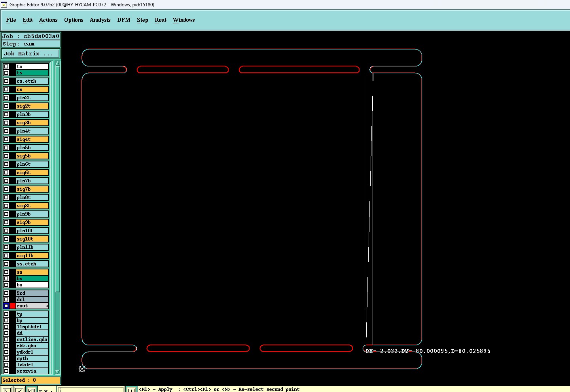Open the Rout menu
Viewport: 570px width, 392px height.
coord(161,20)
